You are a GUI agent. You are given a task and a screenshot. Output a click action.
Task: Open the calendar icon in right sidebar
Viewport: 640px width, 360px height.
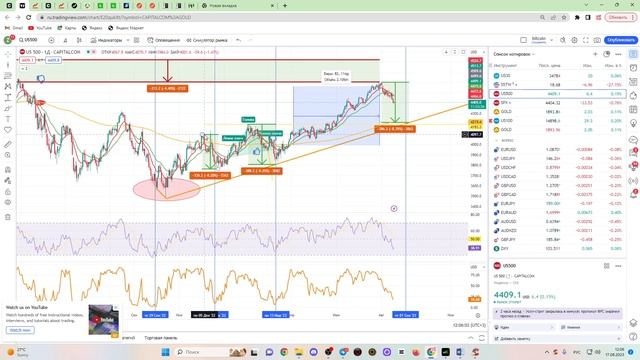pos(633,109)
